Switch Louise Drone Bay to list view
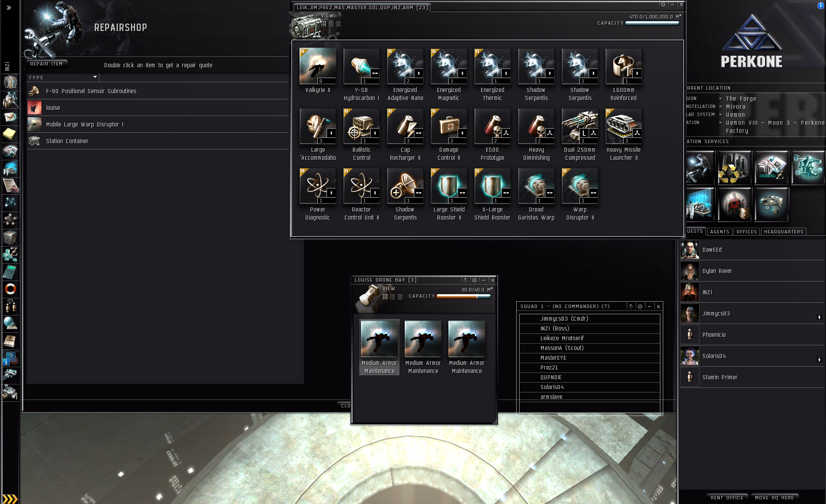 400,297
